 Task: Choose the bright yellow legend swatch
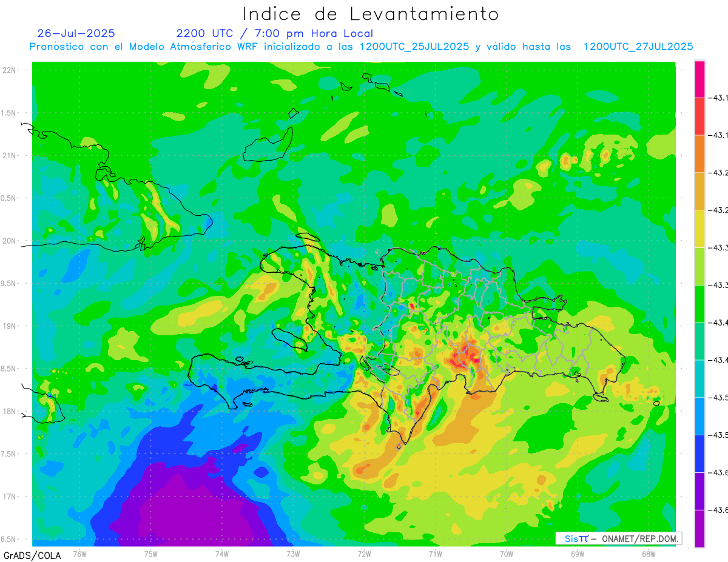coord(699,229)
